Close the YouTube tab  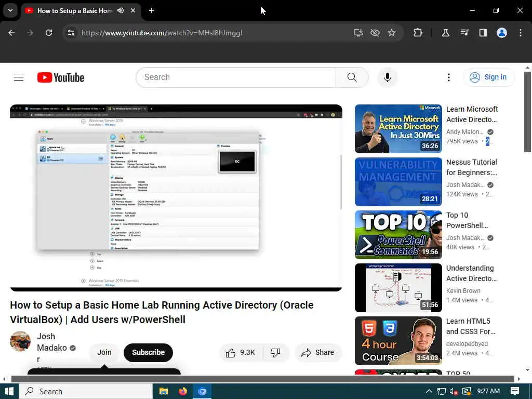coord(133,10)
